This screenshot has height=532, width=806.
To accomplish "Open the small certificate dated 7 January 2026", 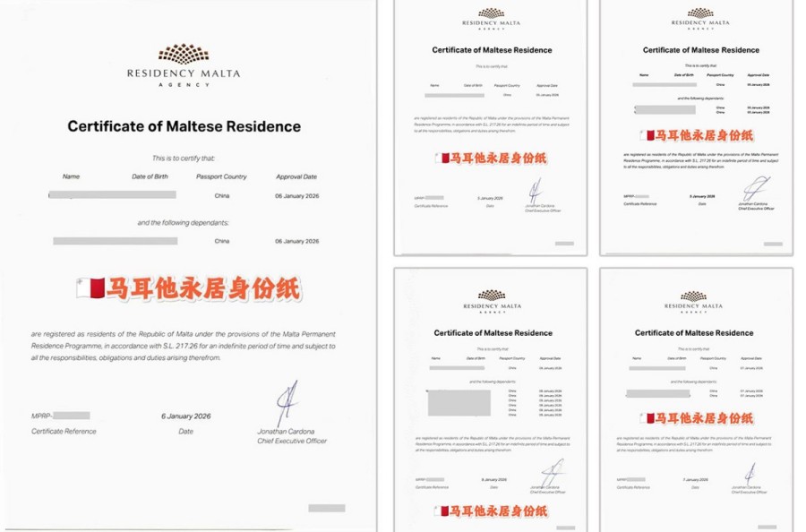I will 697,400.
